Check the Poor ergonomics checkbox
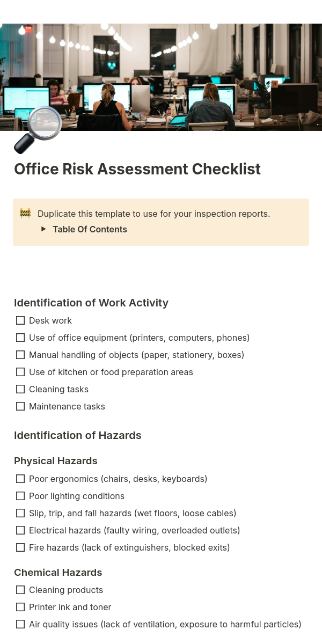 (x=20, y=479)
